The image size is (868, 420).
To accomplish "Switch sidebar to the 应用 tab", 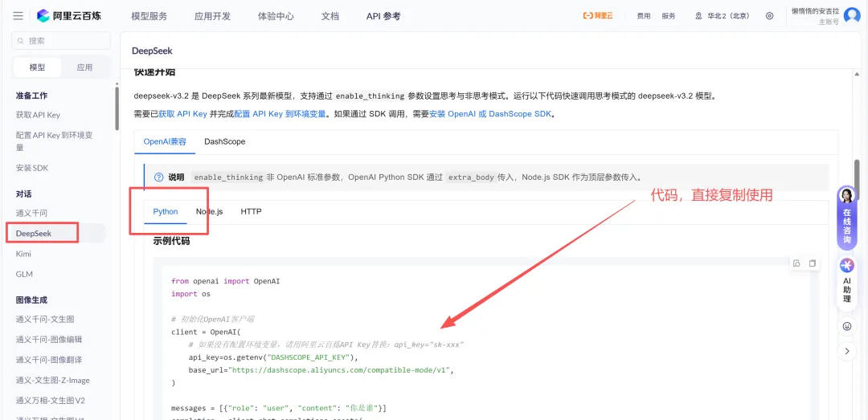I will (84, 67).
